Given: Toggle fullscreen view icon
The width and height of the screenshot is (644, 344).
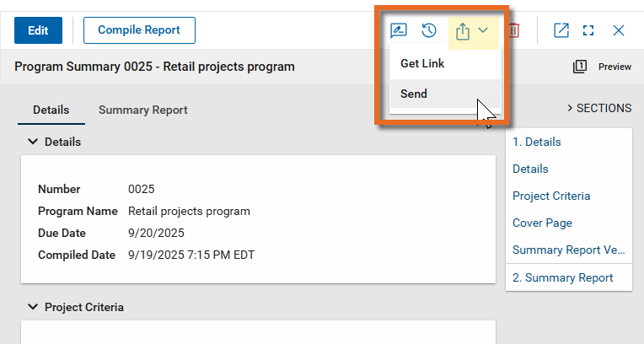Looking at the screenshot, I should tap(588, 30).
